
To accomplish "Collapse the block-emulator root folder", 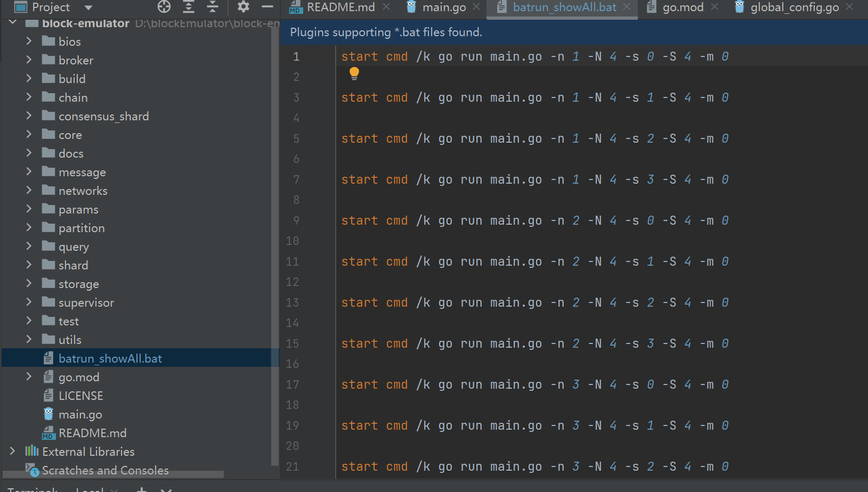I will click(x=12, y=22).
